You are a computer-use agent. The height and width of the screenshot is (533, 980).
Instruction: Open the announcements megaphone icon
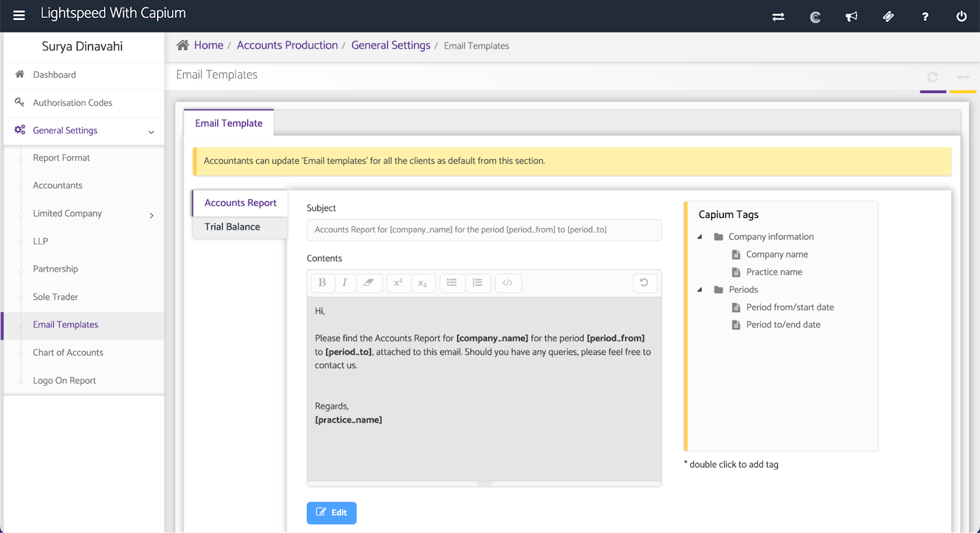pyautogui.click(x=851, y=17)
